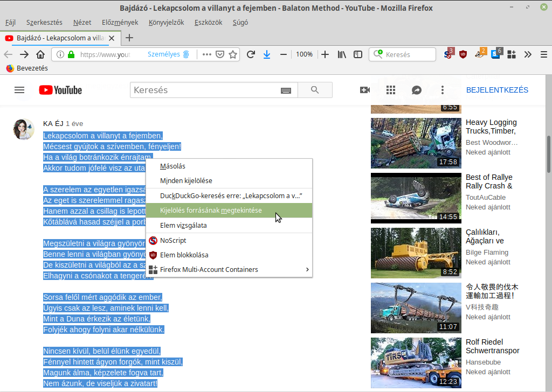552x392 pixels.
Task: Open the Firefox home page icon
Action: point(40,54)
